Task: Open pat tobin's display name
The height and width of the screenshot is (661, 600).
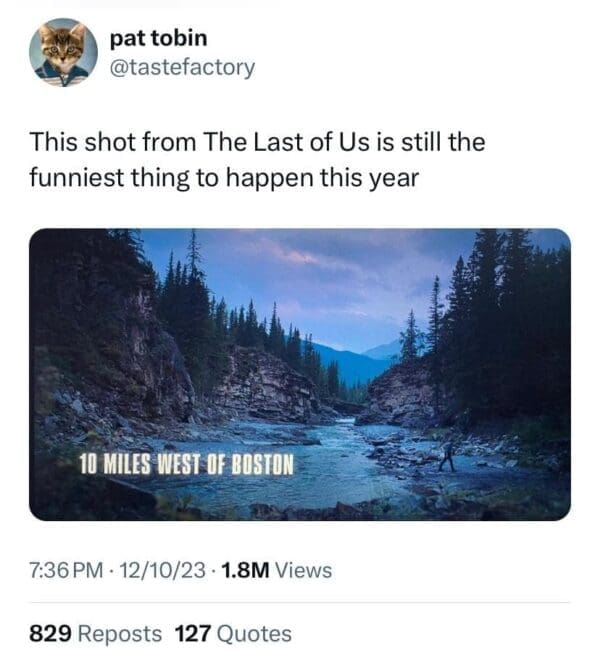Action: [158, 38]
